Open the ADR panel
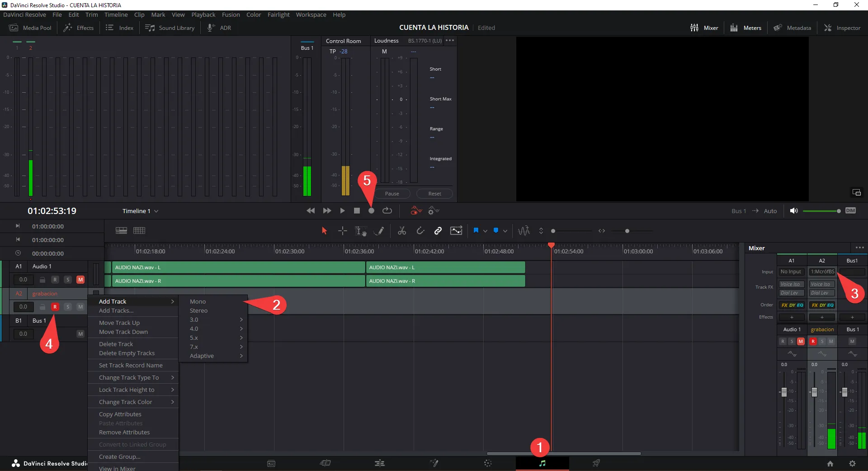 [219, 28]
